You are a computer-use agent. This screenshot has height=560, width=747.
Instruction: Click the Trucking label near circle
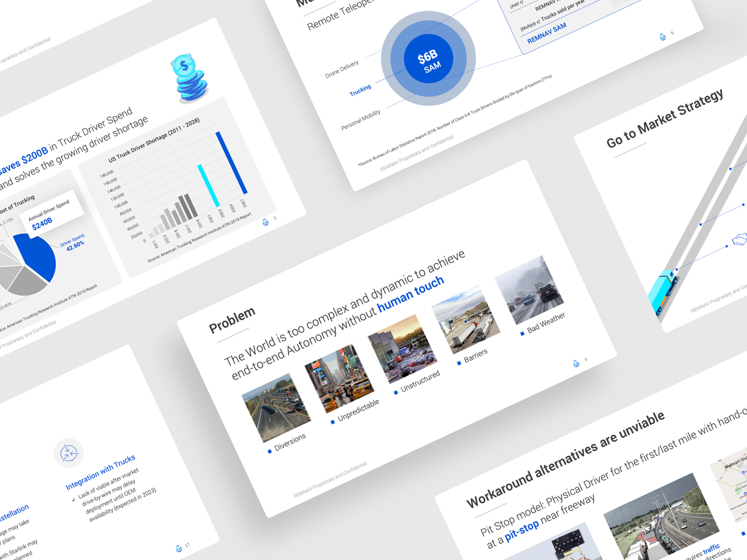point(360,90)
